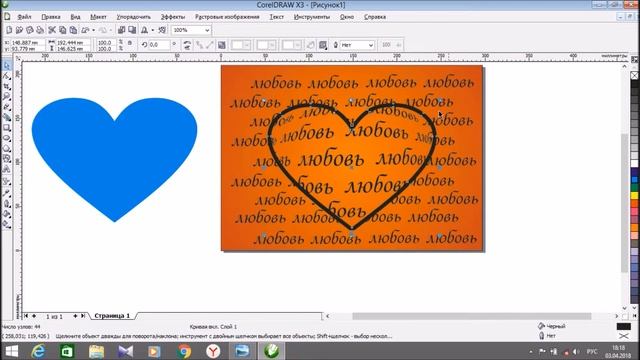The width and height of the screenshot is (640, 360).
Task: Click the Paste icon in the toolbar
Action: [x=73, y=30]
